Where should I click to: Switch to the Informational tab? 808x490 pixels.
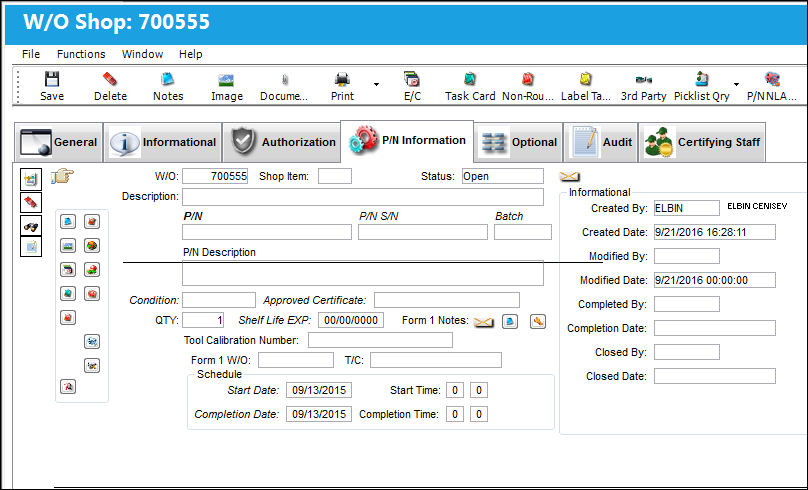(x=163, y=142)
